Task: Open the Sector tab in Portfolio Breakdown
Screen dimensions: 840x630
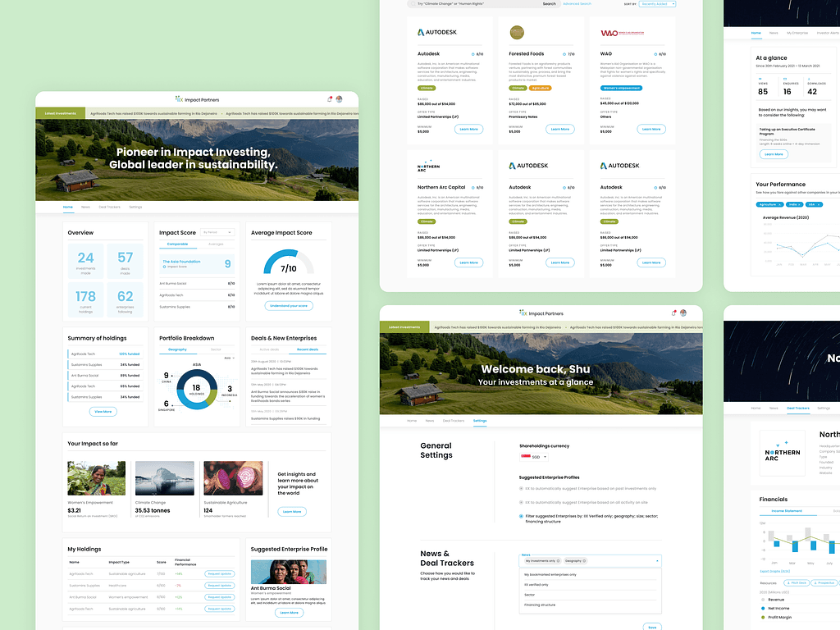Action: 216,349
